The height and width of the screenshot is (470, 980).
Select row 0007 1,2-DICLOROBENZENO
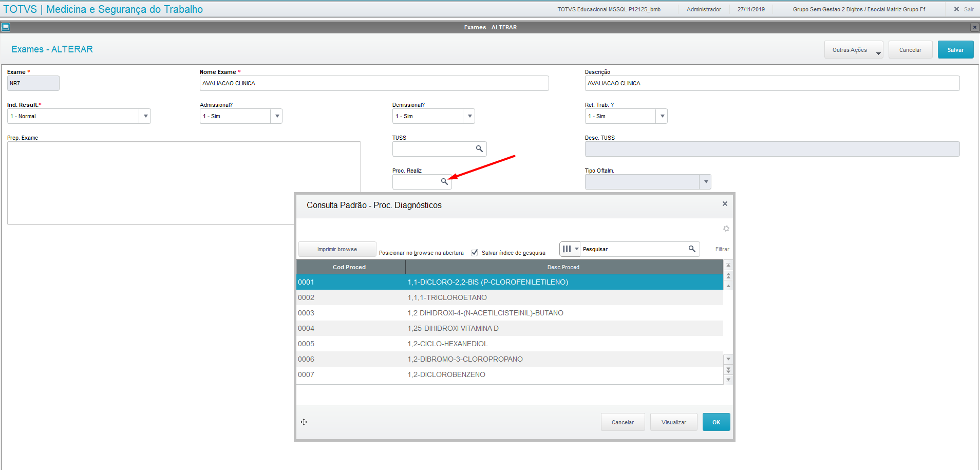(x=510, y=374)
